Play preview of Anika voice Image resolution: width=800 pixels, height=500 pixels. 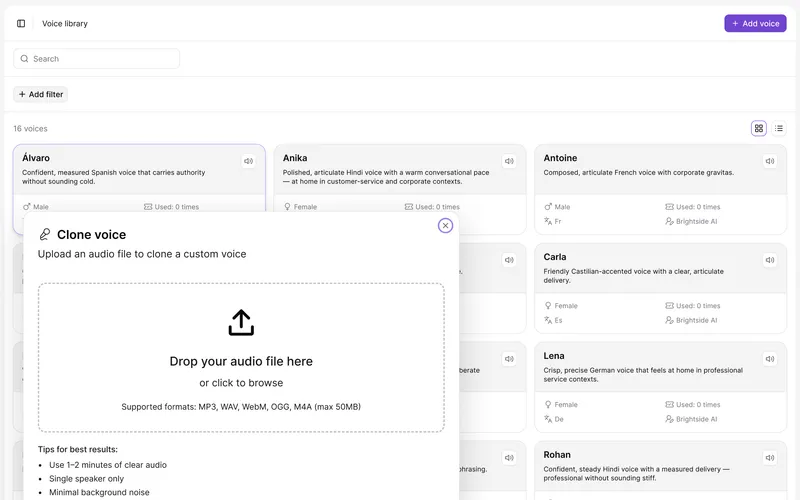pyautogui.click(x=509, y=161)
